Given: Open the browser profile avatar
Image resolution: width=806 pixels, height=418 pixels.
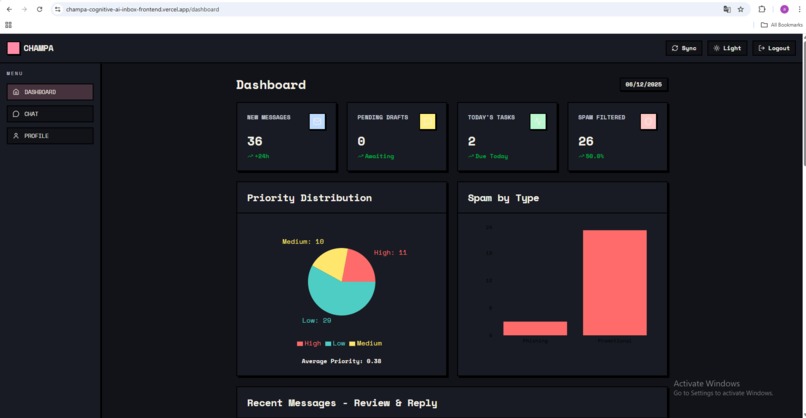Looking at the screenshot, I should coord(784,9).
